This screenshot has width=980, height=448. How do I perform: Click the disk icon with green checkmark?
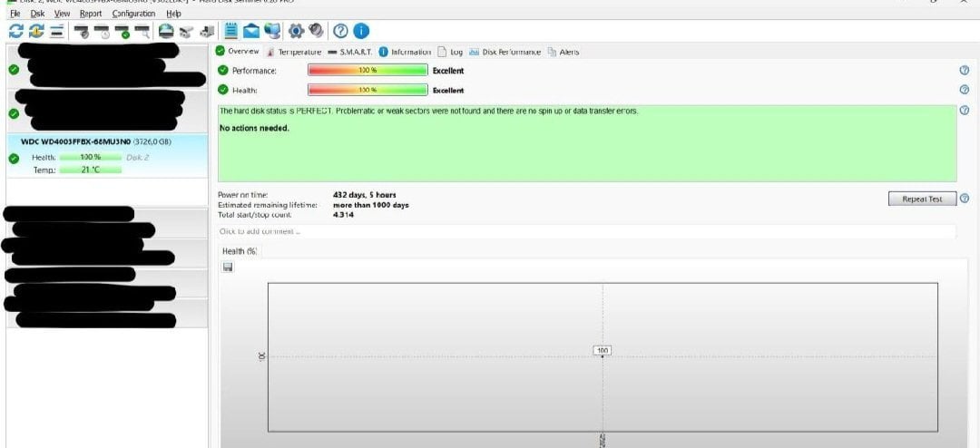[x=122, y=31]
